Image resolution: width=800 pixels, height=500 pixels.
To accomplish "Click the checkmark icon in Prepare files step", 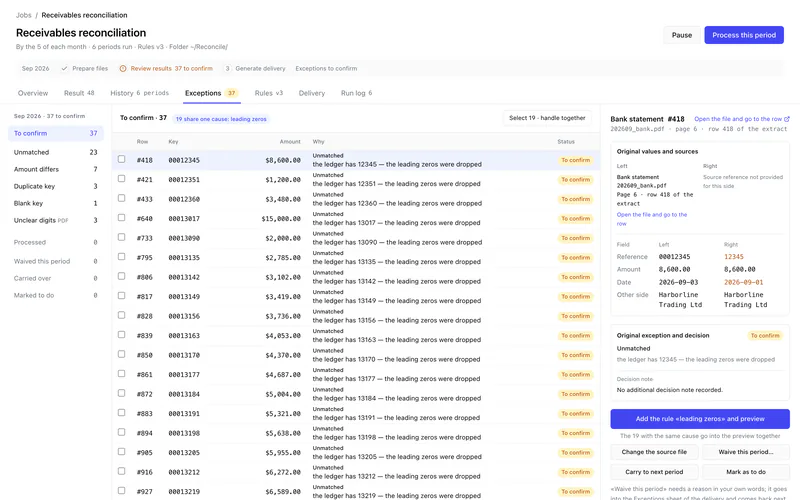I will (x=64, y=68).
